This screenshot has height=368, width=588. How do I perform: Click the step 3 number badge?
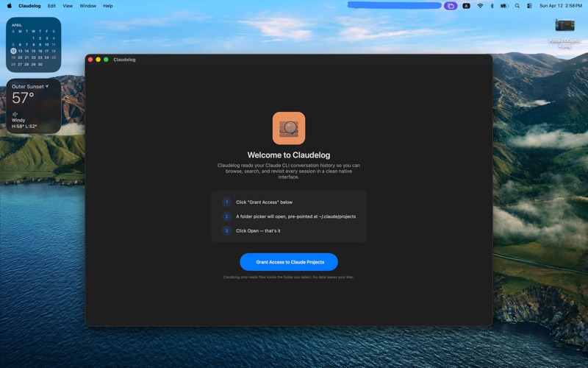(x=226, y=230)
